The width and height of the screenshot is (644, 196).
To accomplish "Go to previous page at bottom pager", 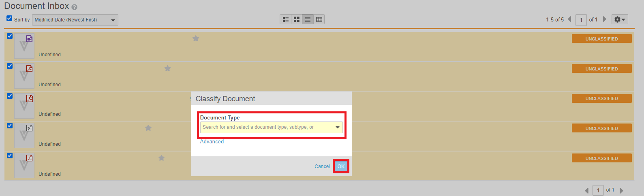I will [x=586, y=190].
